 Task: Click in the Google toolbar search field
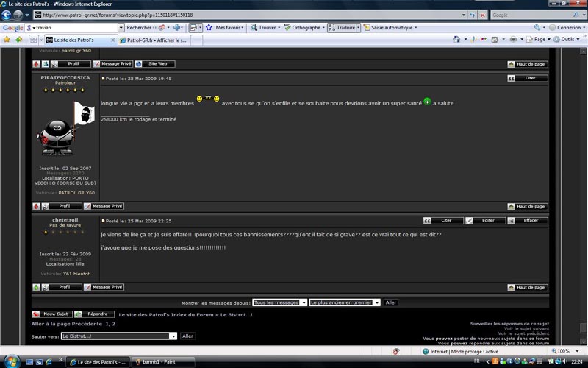tap(74, 28)
